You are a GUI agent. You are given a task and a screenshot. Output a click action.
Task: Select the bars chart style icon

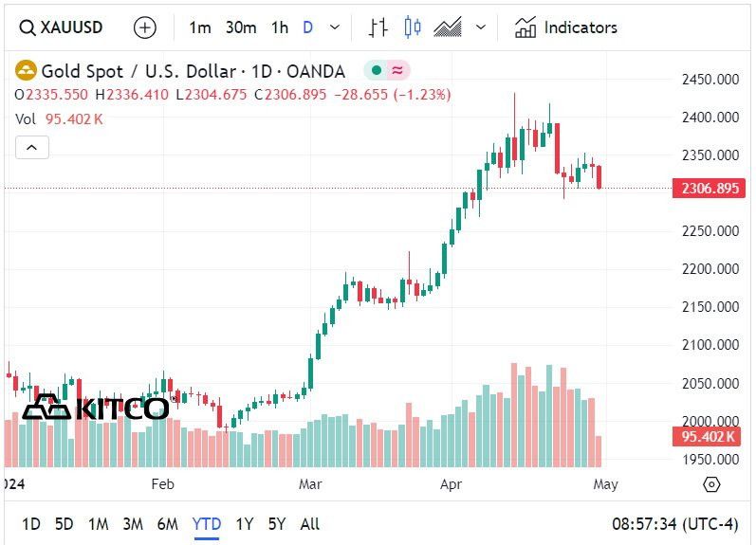378,27
